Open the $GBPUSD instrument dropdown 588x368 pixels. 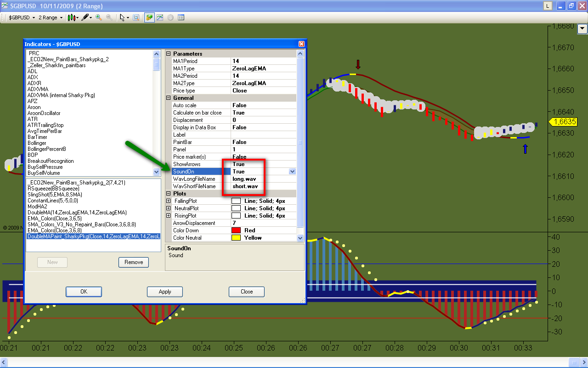[22, 17]
